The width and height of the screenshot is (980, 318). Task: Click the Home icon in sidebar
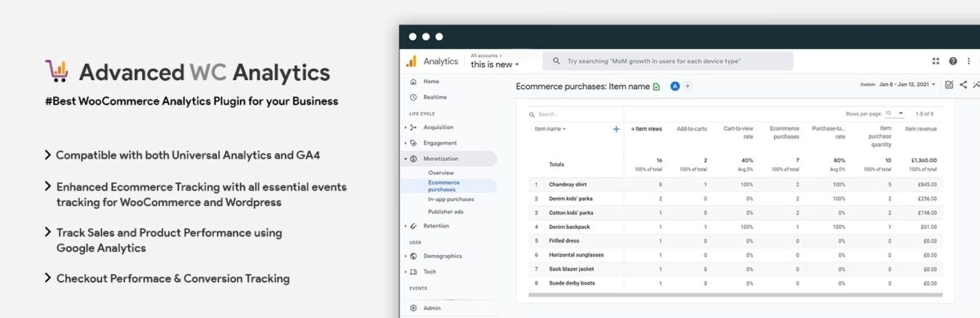point(414,82)
